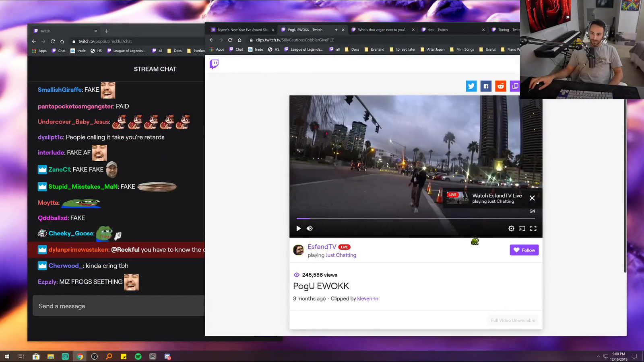Copy the clip link icon
This screenshot has height=362, width=644.
coord(515,86)
